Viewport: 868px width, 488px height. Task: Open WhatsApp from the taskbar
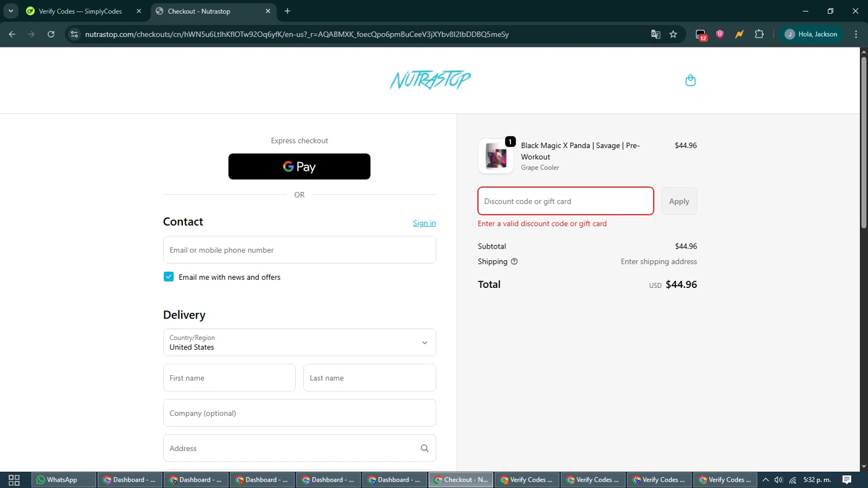[x=63, y=480]
